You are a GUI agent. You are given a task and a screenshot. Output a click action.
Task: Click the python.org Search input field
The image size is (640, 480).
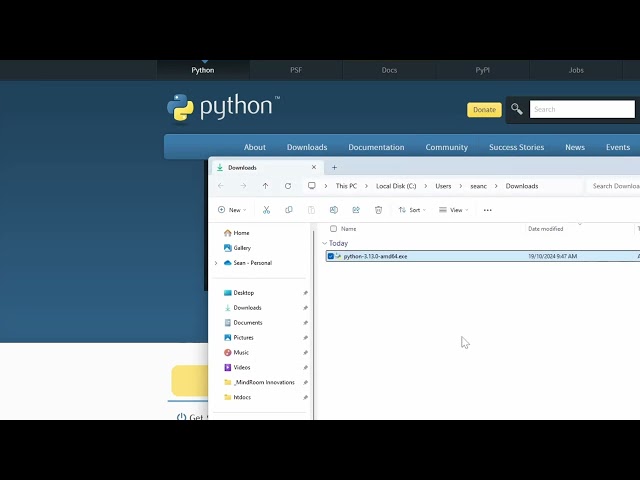[x=582, y=109]
